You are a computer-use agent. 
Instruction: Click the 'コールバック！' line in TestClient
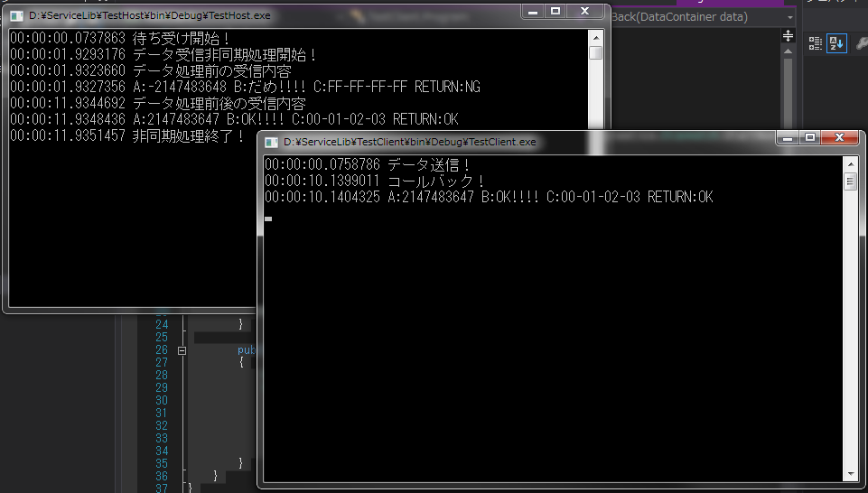click(x=375, y=181)
